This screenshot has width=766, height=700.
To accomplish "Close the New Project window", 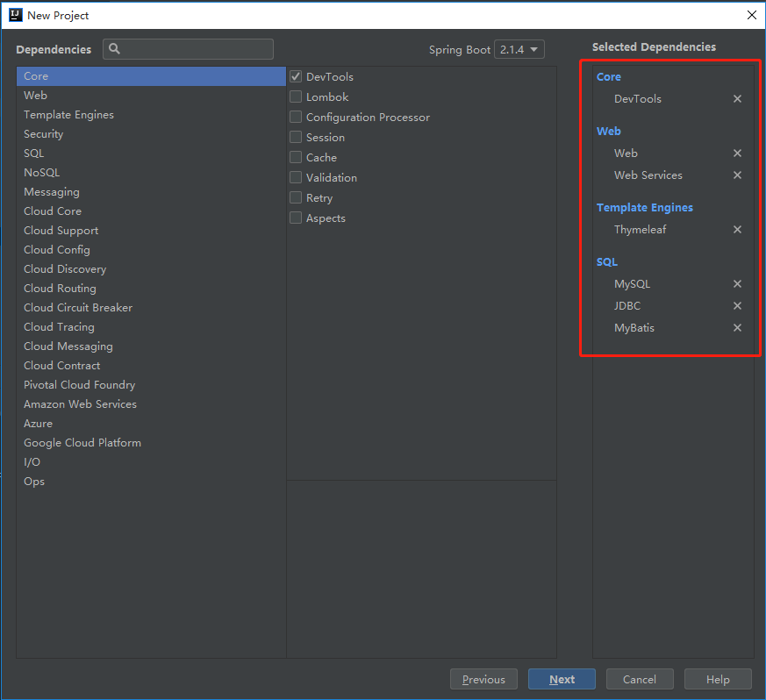I will point(752,15).
